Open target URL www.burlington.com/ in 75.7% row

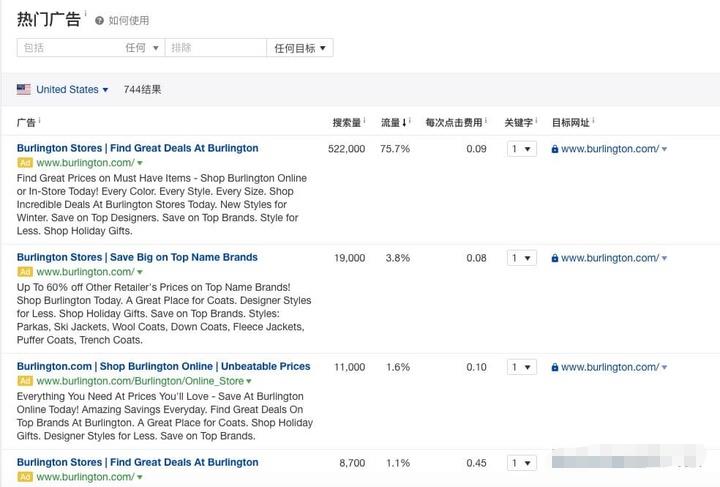point(610,149)
